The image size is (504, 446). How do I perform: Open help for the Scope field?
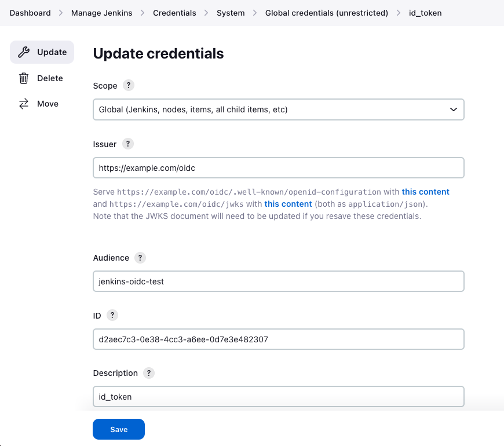tap(128, 85)
